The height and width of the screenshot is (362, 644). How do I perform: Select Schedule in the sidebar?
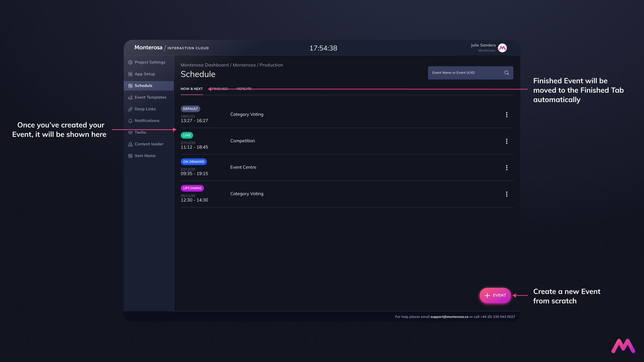[149, 86]
